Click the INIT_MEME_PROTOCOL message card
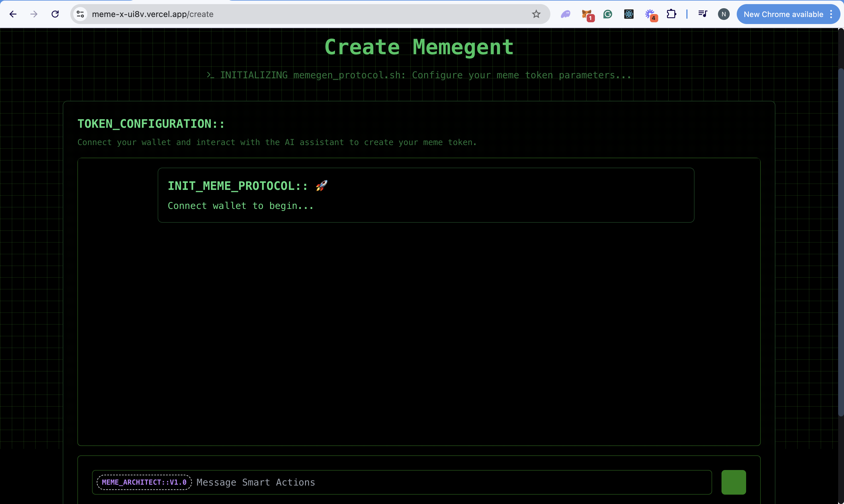Screen dimensions: 844x504 (x=426, y=195)
